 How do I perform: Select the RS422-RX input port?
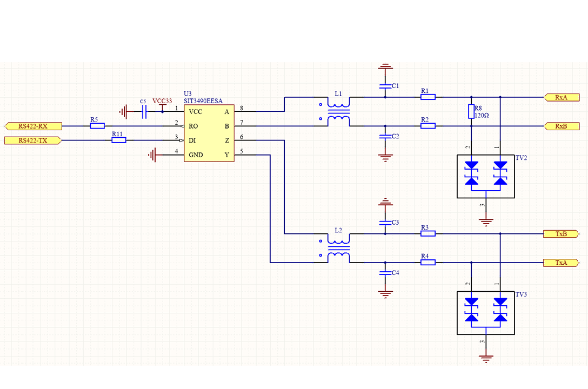click(x=32, y=125)
